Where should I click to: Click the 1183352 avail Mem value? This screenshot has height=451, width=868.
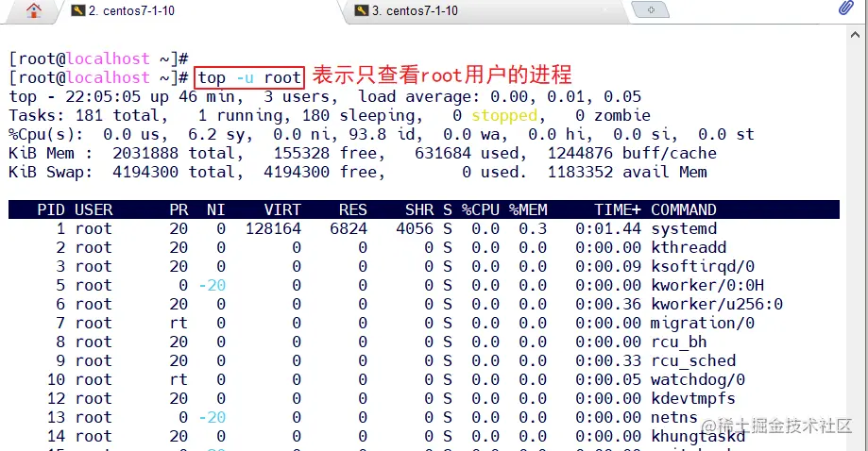click(x=580, y=172)
